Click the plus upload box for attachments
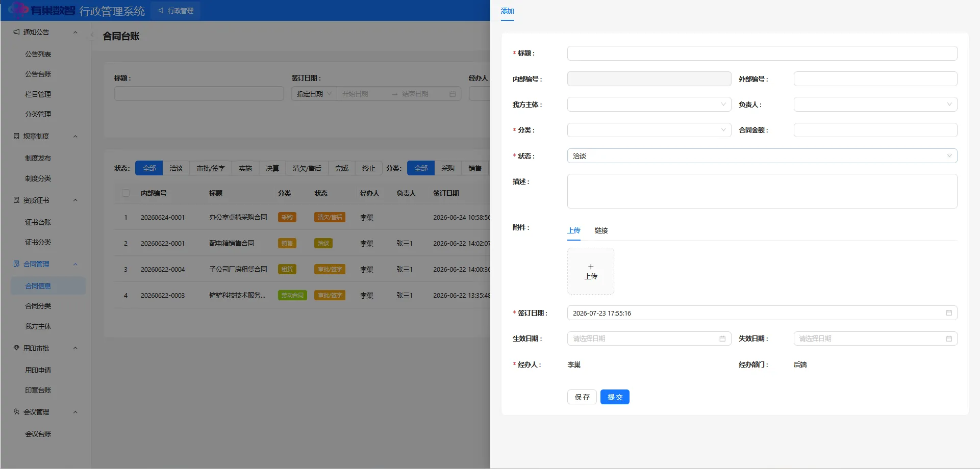980x469 pixels. [x=591, y=271]
